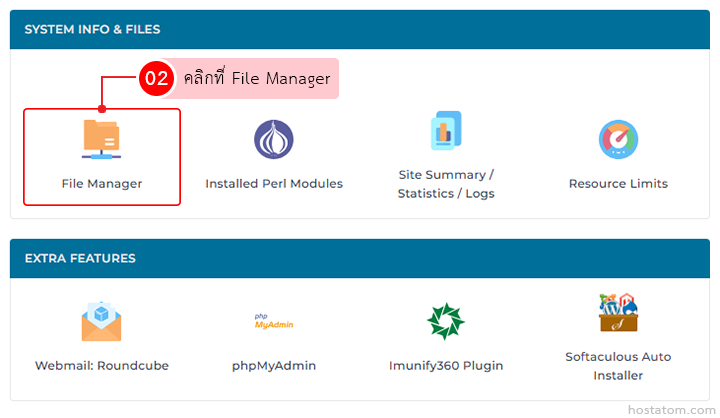Click the Resource Limits text label
Viewport: 720px width, 418px height.
coord(618,184)
